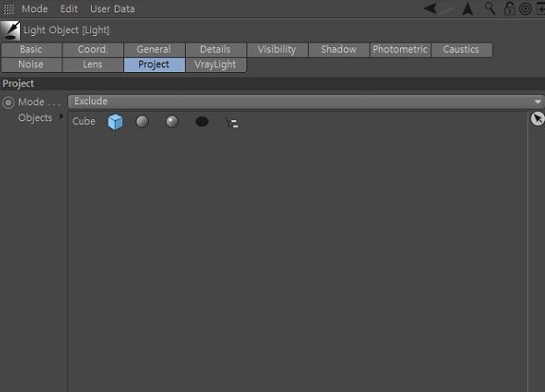Click the Attribute Manager grip handle icon
This screenshot has width=545, height=392.
[9, 9]
